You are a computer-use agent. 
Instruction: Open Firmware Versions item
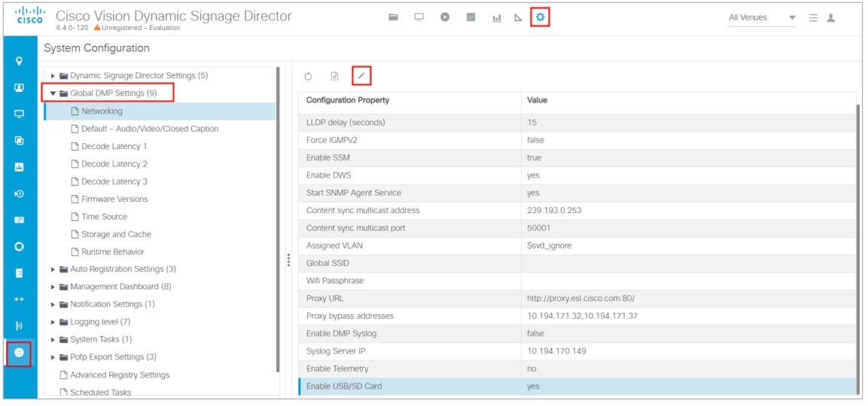coord(114,200)
